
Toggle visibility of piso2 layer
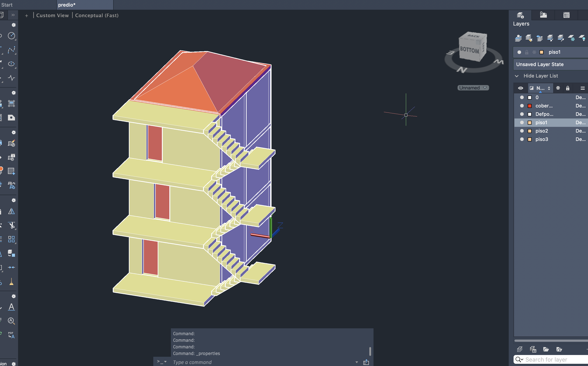[x=522, y=131]
